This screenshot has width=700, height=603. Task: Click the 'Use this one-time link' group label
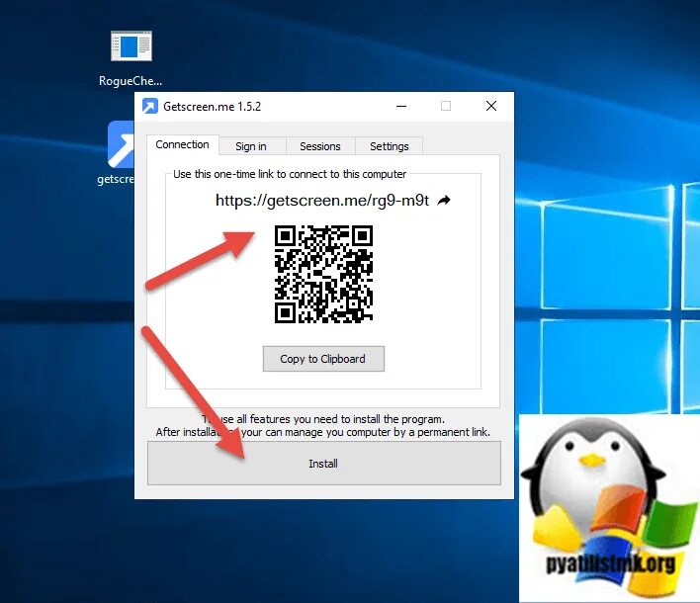290,174
